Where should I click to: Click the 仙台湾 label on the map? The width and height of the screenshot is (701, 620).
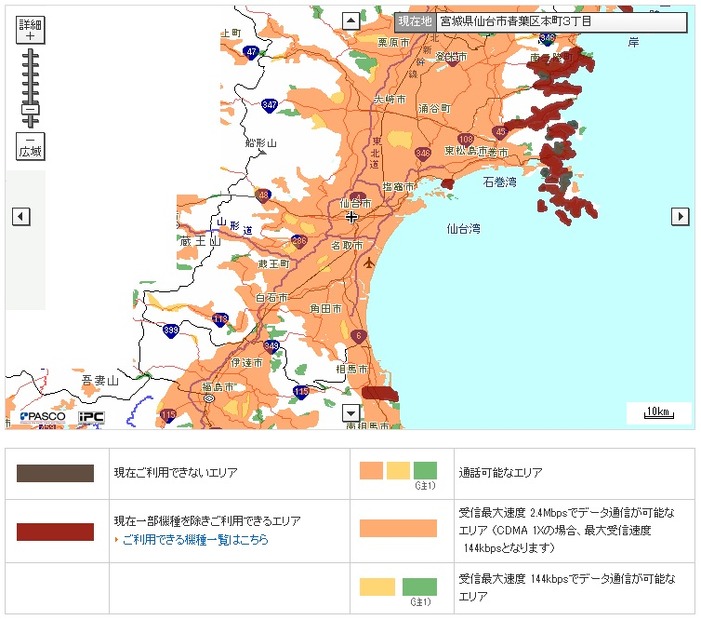463,229
